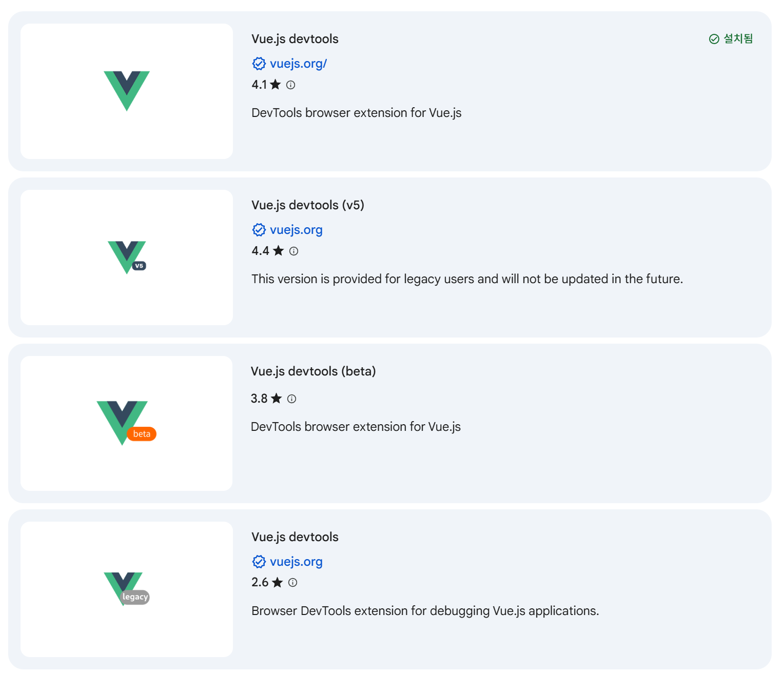Screen dimensions: 784x674
Task: Click the verified badge next to v5 publisher
Action: click(x=259, y=230)
